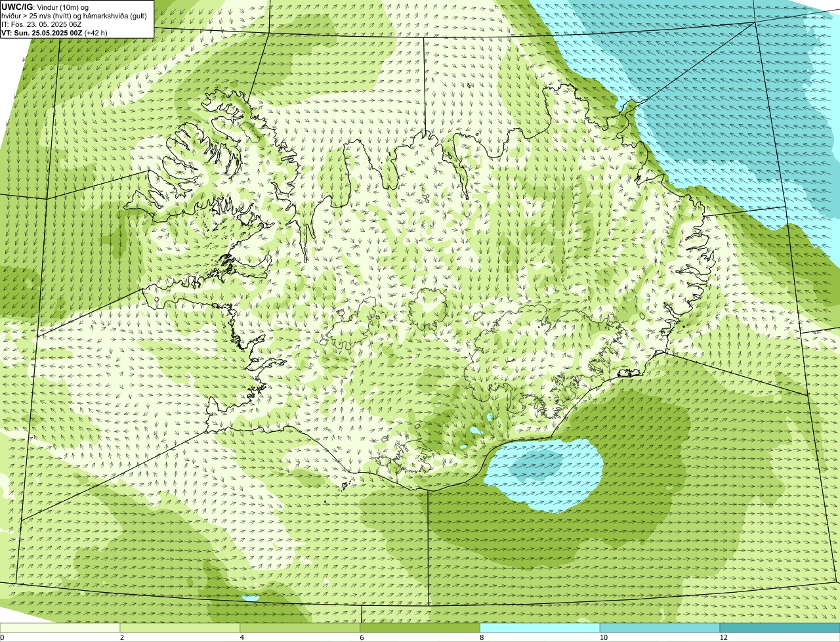Click the "6" label under the color scale

362,637
